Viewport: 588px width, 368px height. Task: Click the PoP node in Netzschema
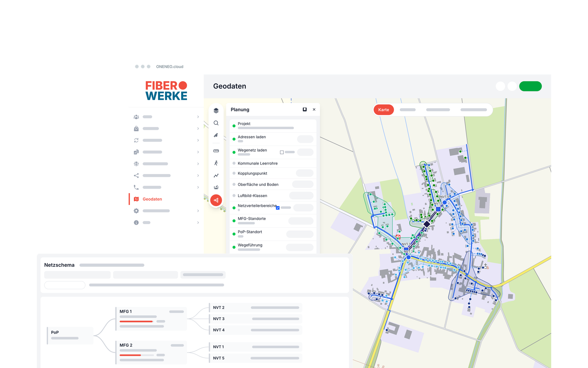70,335
